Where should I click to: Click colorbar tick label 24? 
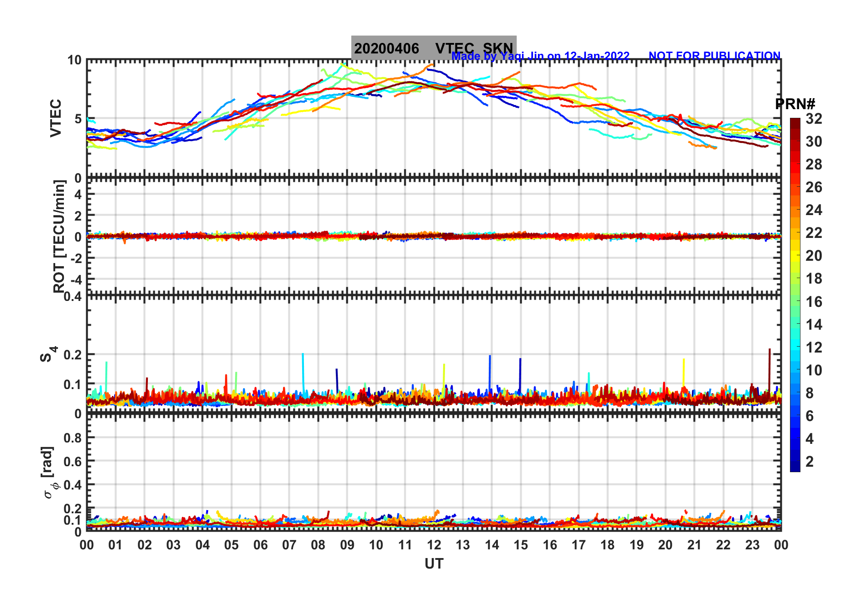point(814,210)
